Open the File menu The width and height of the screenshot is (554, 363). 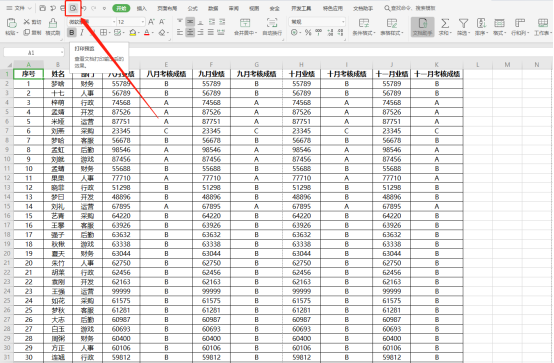19,8
